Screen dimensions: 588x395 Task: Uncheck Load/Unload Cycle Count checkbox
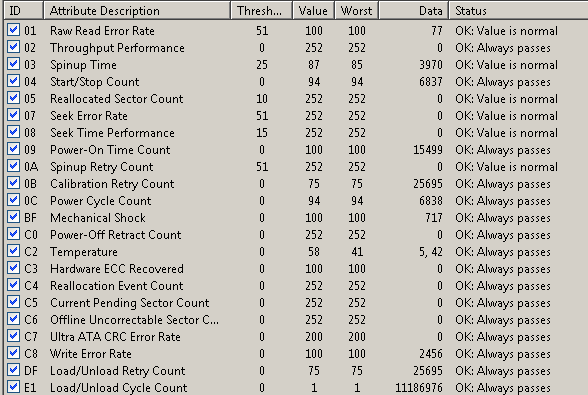[14, 387]
